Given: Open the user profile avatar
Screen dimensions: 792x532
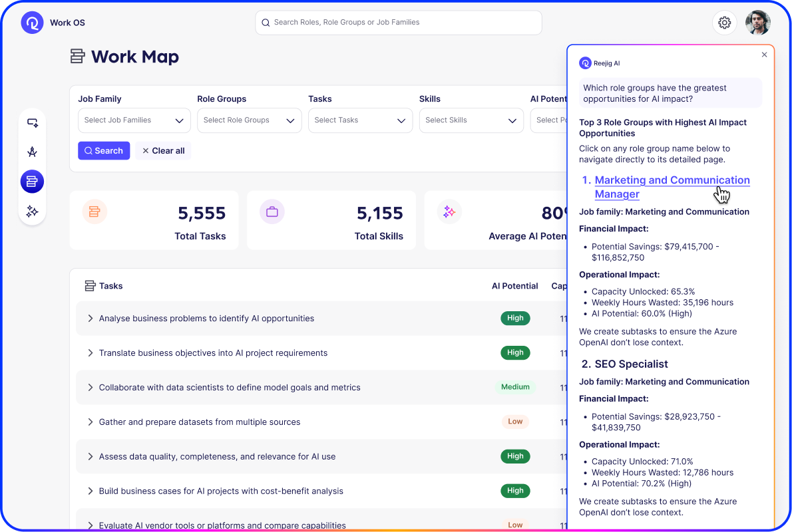Looking at the screenshot, I should pos(757,23).
